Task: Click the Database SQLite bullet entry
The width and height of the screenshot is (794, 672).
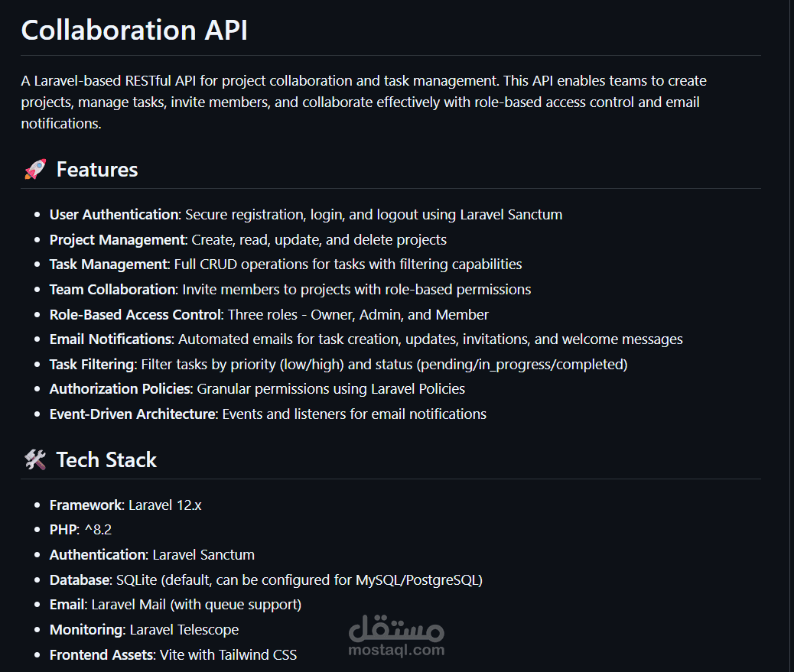Action: (x=266, y=580)
